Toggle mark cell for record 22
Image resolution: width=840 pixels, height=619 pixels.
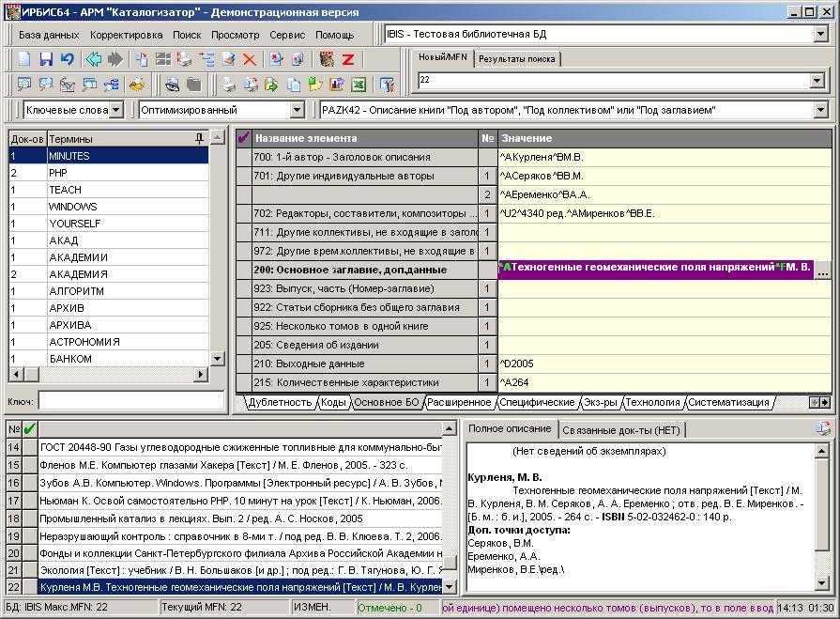[29, 587]
